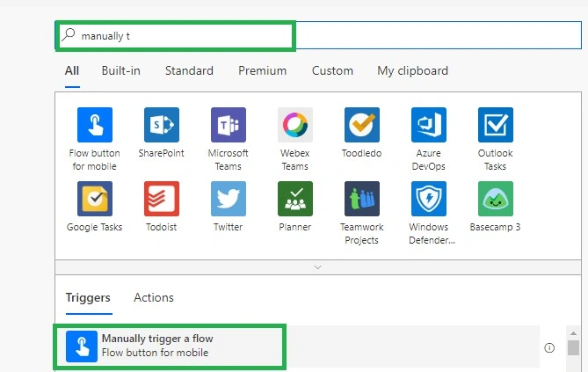This screenshot has width=588, height=372.
Task: Select the Triggers tab
Action: pos(88,297)
